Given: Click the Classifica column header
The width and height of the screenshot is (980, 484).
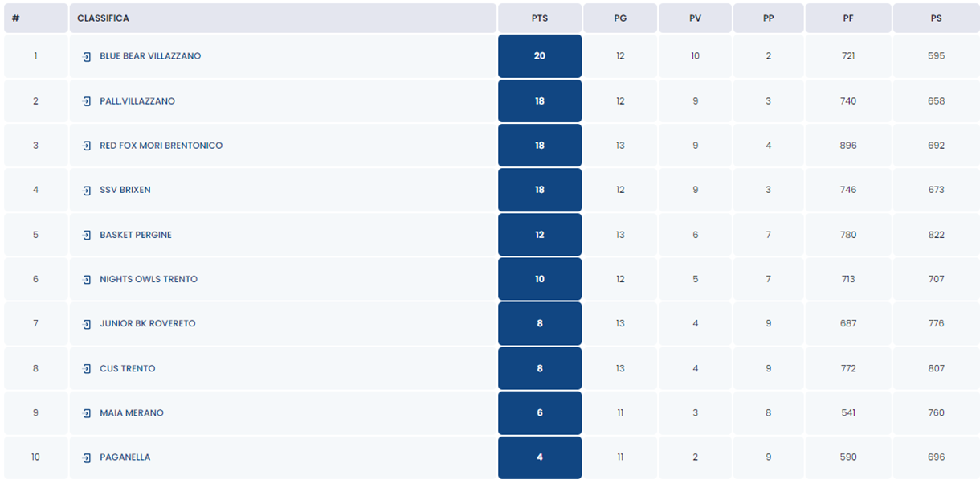Looking at the screenshot, I should click(103, 18).
